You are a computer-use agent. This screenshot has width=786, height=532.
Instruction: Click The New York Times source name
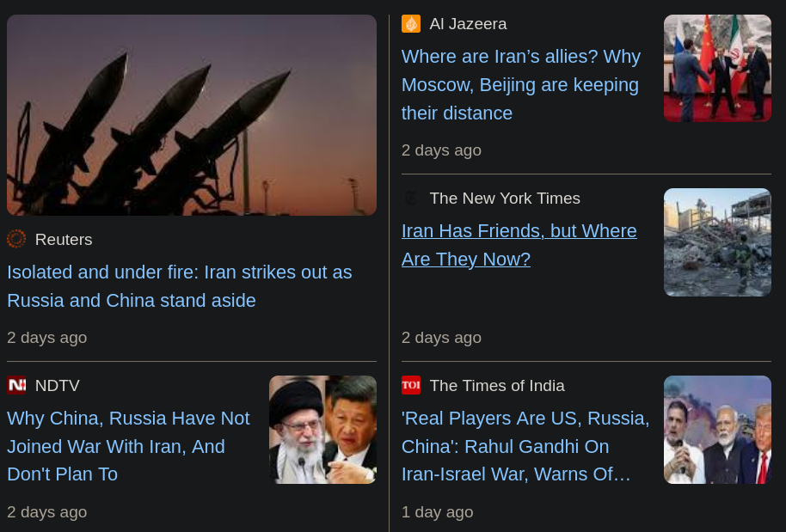tap(505, 198)
